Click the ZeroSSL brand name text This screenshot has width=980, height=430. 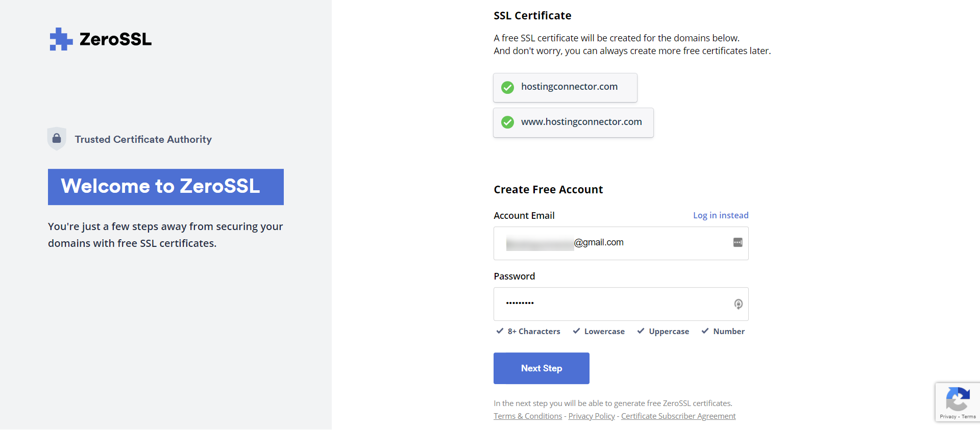coord(115,39)
